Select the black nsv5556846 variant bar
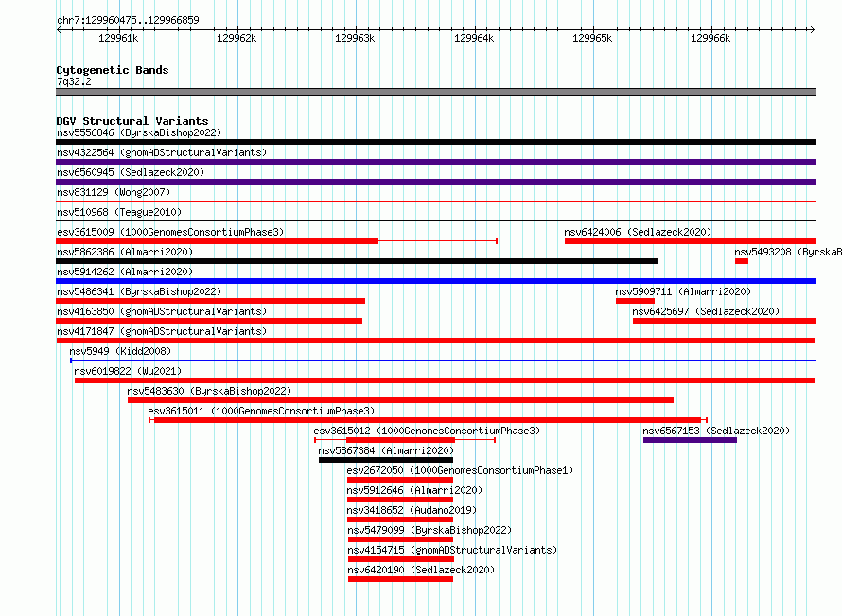Viewport: 842px width, 616px height. click(x=435, y=142)
